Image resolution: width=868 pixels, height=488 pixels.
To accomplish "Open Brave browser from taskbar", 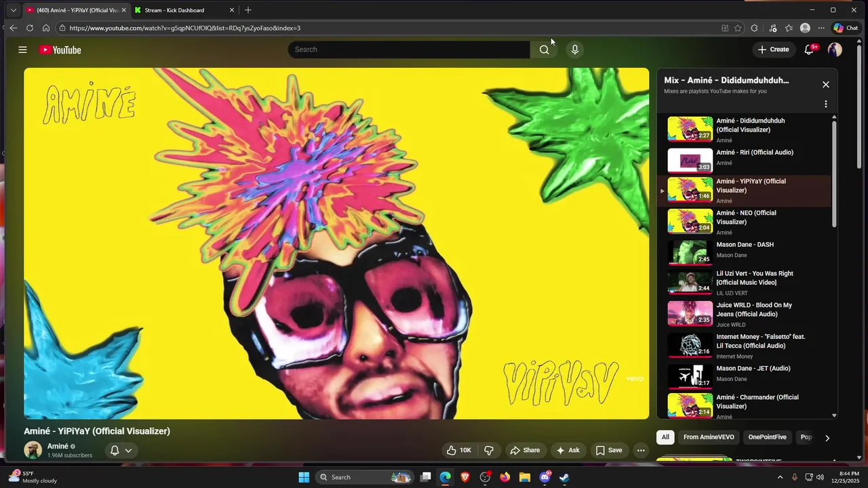I will [x=465, y=477].
